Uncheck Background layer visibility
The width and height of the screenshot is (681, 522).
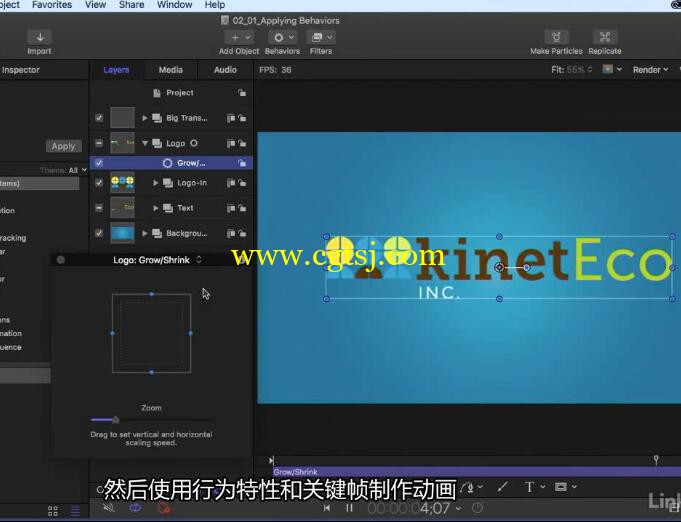pos(99,233)
